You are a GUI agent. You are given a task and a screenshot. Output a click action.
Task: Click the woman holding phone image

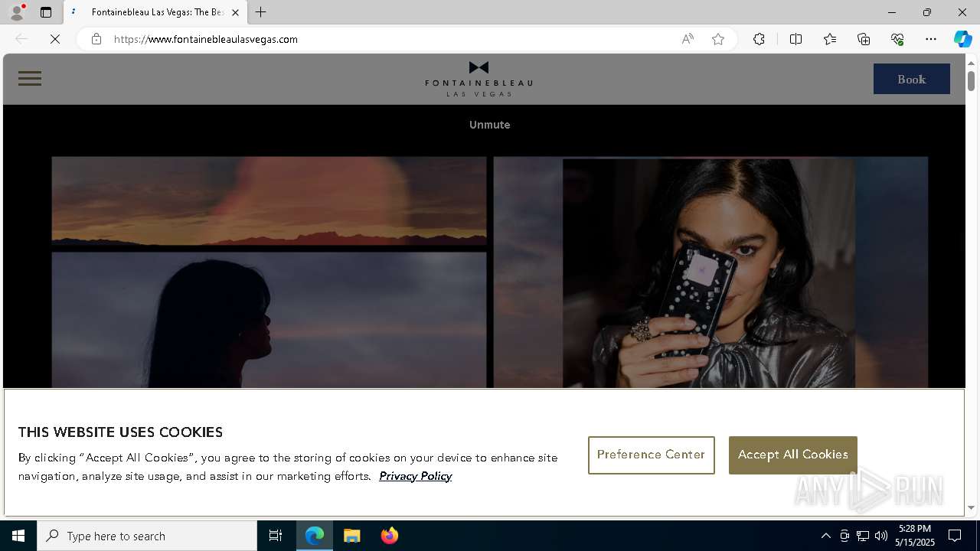click(x=709, y=272)
